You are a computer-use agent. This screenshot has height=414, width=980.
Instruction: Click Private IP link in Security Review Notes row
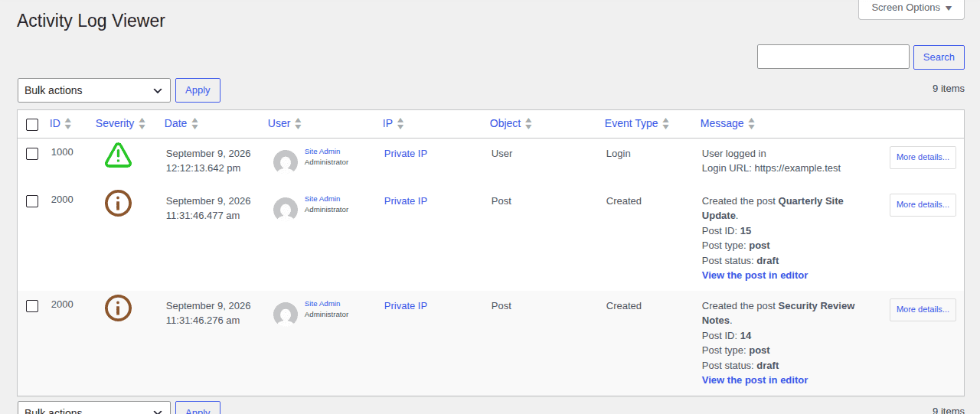click(x=406, y=306)
